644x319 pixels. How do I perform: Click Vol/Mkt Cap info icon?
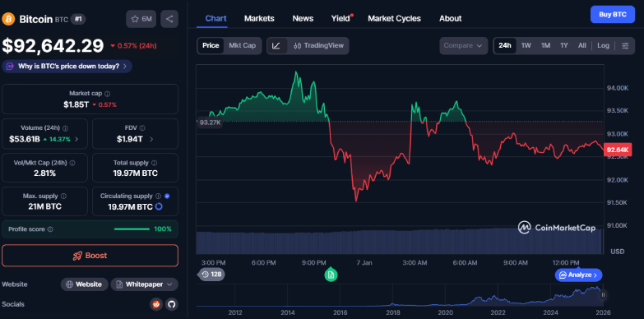[72, 163]
